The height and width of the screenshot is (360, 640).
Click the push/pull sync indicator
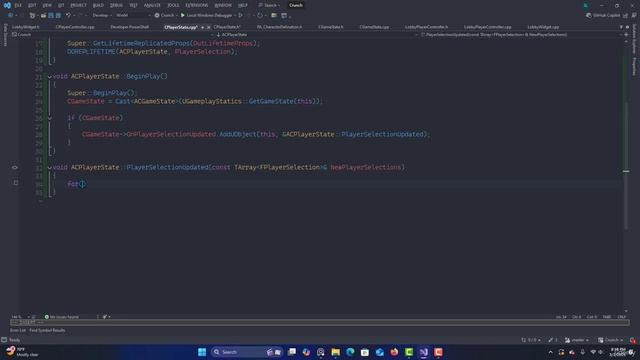tap(531, 340)
